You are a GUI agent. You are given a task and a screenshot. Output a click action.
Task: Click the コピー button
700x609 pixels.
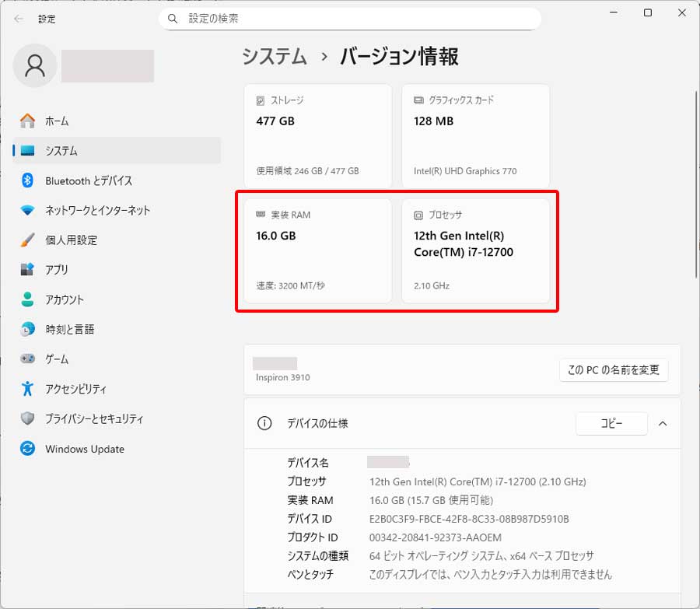(x=611, y=424)
